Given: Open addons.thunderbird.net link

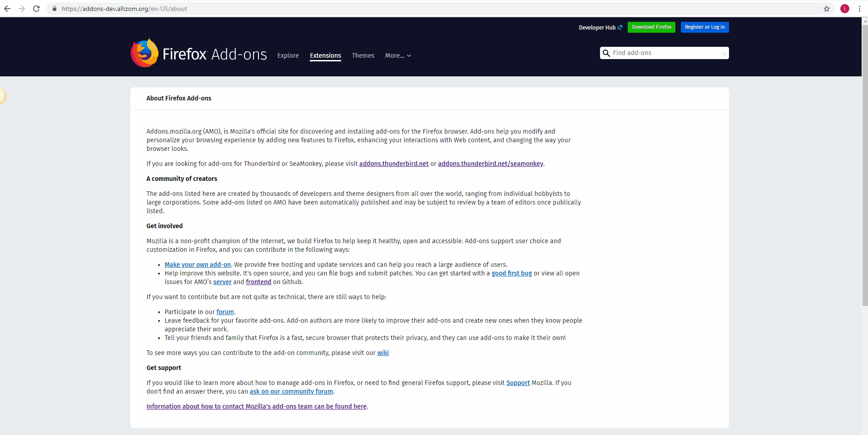Looking at the screenshot, I should click(x=394, y=164).
